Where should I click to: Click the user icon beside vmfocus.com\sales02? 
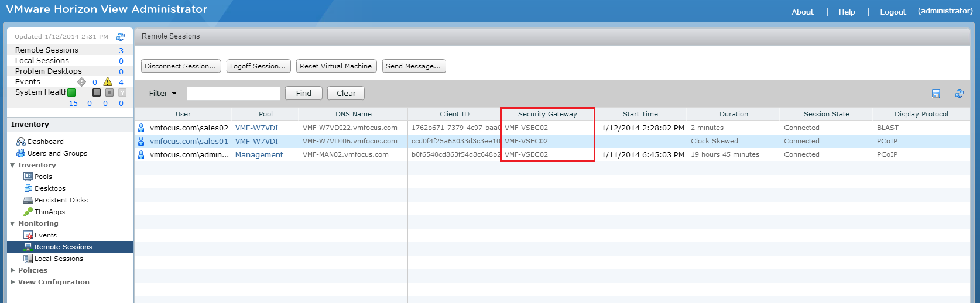click(x=141, y=128)
